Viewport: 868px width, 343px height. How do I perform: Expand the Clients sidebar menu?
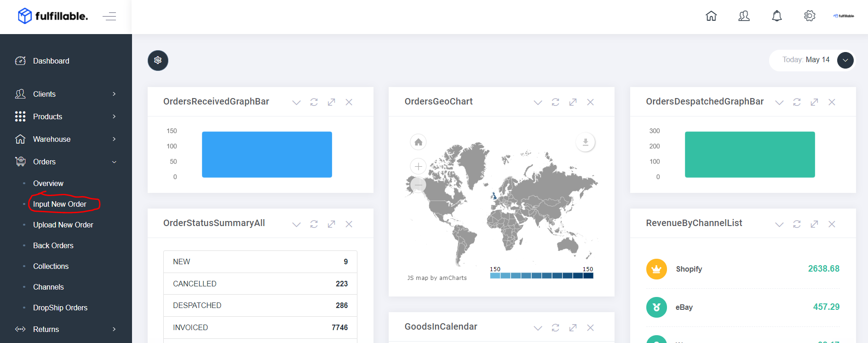[65, 94]
